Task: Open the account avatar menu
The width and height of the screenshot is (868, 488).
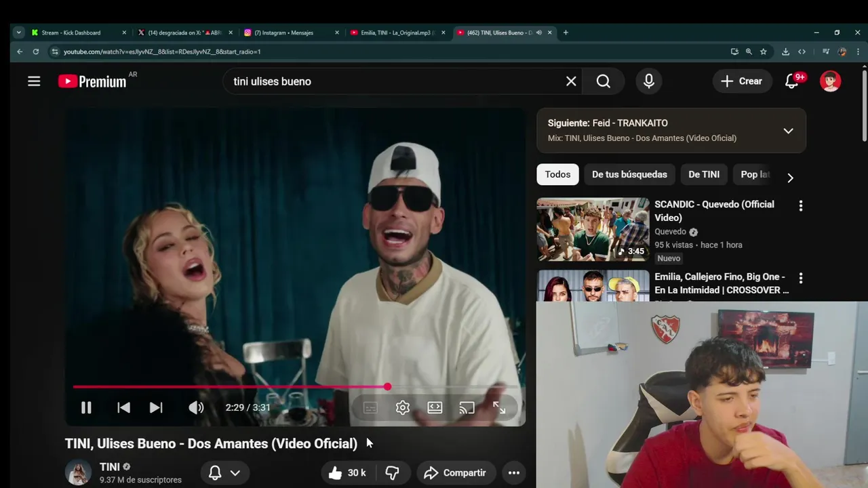Action: coord(830,81)
